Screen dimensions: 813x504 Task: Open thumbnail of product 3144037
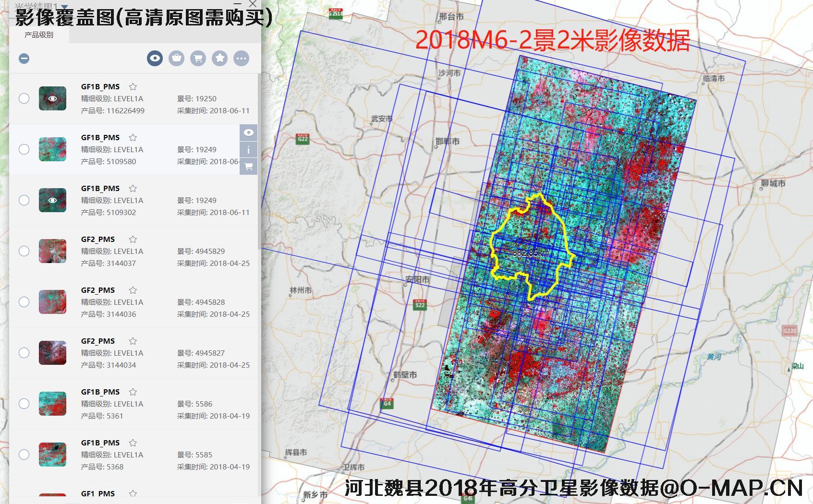52,251
